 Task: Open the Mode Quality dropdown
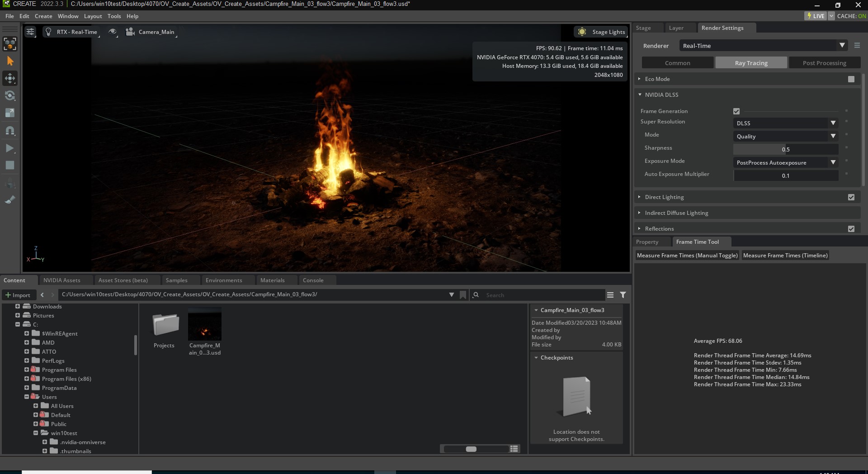pos(786,136)
